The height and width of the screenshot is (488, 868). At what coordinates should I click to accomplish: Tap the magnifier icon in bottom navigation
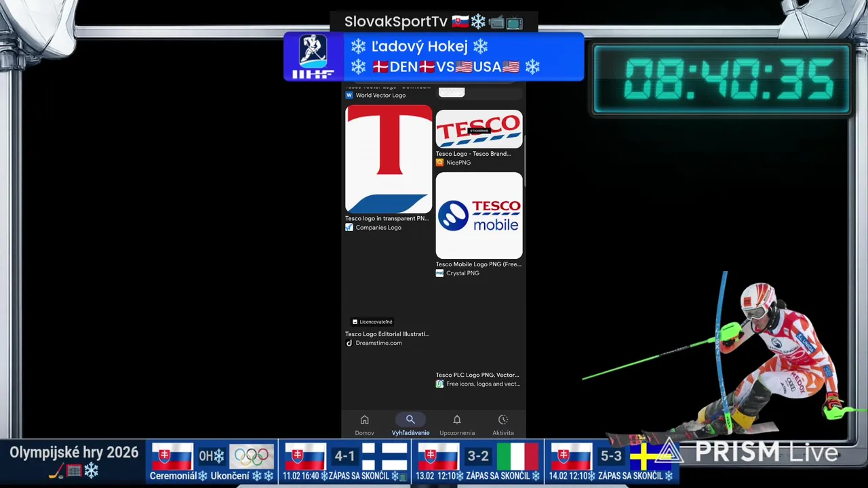tap(410, 420)
